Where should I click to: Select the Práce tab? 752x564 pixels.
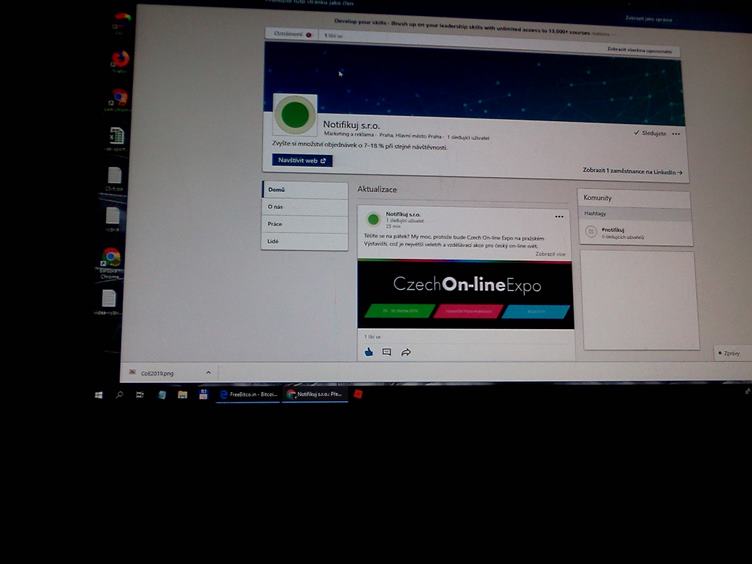(305, 224)
